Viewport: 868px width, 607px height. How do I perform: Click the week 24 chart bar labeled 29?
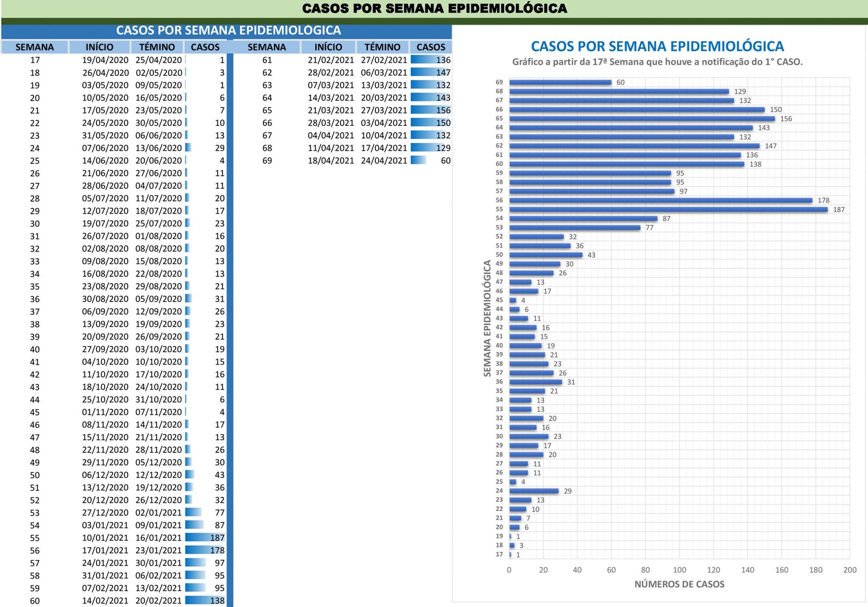coord(534,491)
